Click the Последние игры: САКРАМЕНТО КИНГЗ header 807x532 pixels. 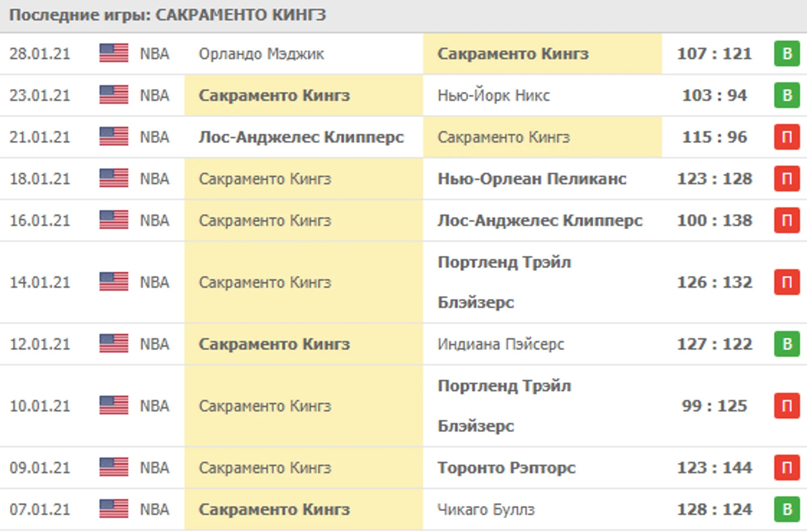(x=167, y=15)
